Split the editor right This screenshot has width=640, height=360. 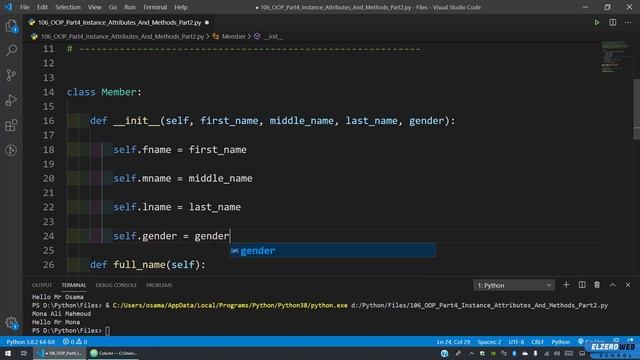pyautogui.click(x=612, y=22)
